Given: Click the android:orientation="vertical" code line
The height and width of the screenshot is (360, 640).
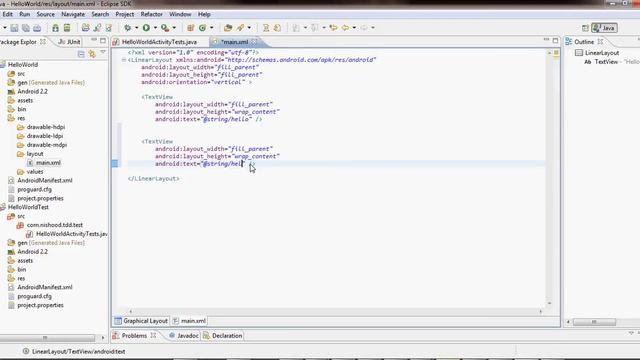Looking at the screenshot, I should [x=197, y=82].
